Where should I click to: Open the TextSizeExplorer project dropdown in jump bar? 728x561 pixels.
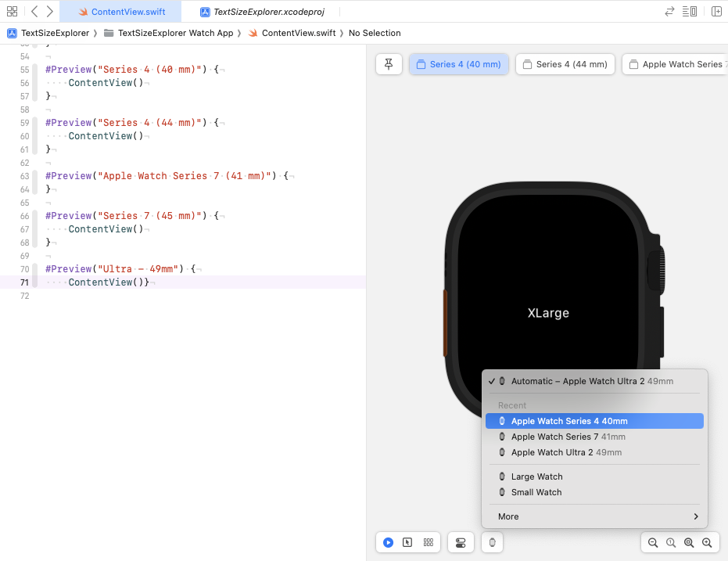[x=49, y=33]
